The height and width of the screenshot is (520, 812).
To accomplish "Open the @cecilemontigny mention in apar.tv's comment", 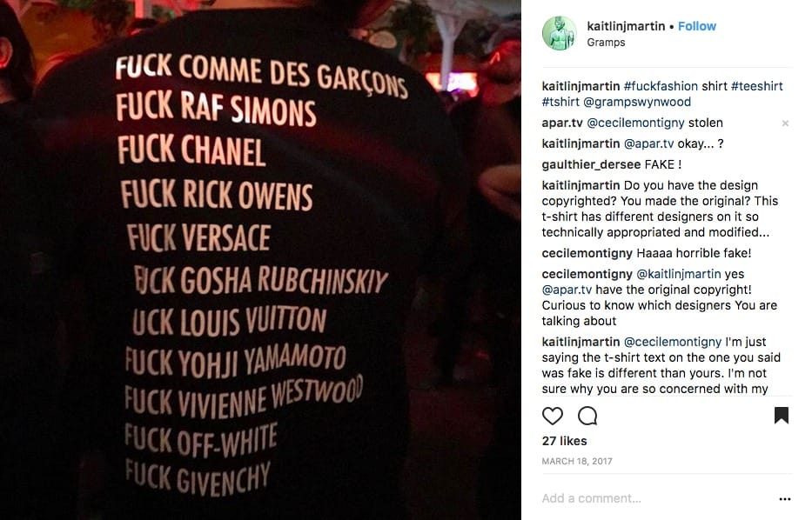I will [635, 123].
